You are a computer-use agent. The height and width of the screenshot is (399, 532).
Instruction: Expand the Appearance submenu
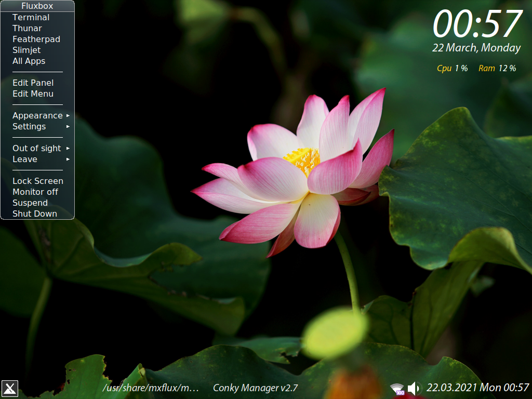pos(37,116)
